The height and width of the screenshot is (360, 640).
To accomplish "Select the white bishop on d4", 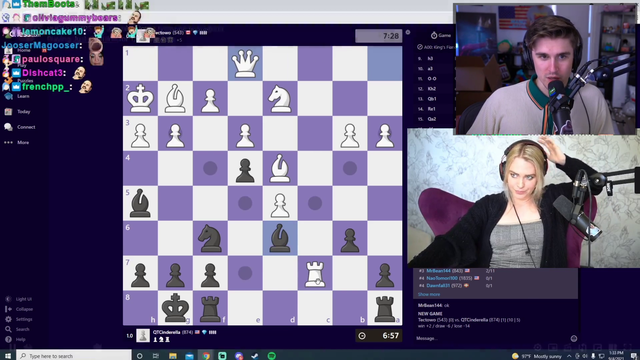I will click(x=280, y=168).
